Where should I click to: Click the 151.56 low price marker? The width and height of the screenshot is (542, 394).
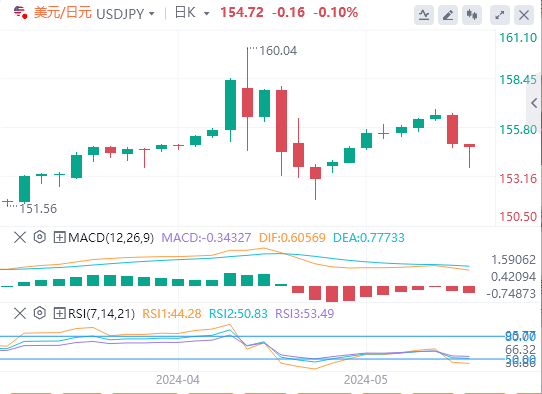coord(38,208)
